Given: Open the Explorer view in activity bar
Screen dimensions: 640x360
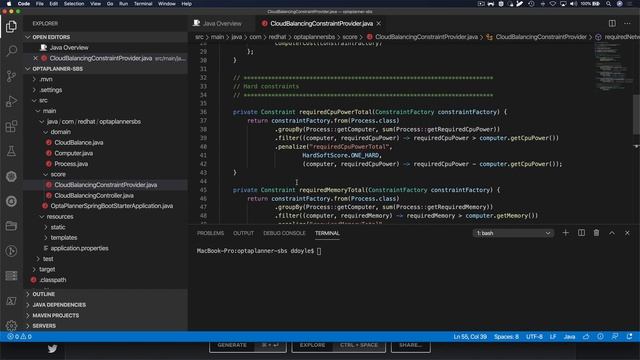Looking at the screenshot, I should tap(11, 27).
